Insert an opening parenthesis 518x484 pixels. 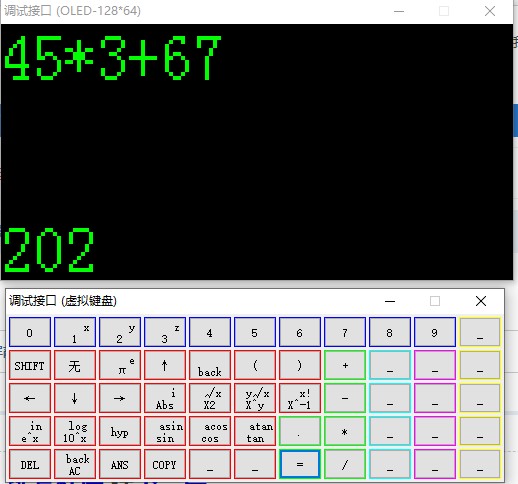pos(255,365)
